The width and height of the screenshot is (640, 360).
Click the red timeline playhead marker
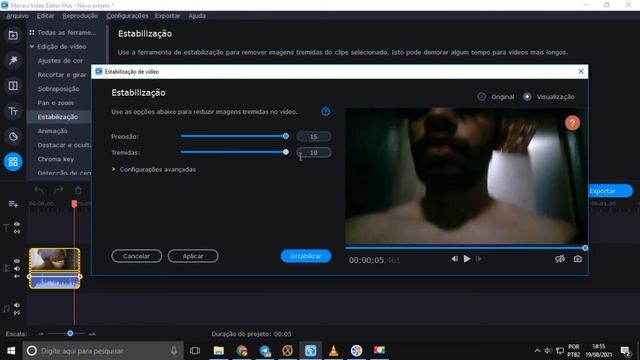pyautogui.click(x=74, y=203)
